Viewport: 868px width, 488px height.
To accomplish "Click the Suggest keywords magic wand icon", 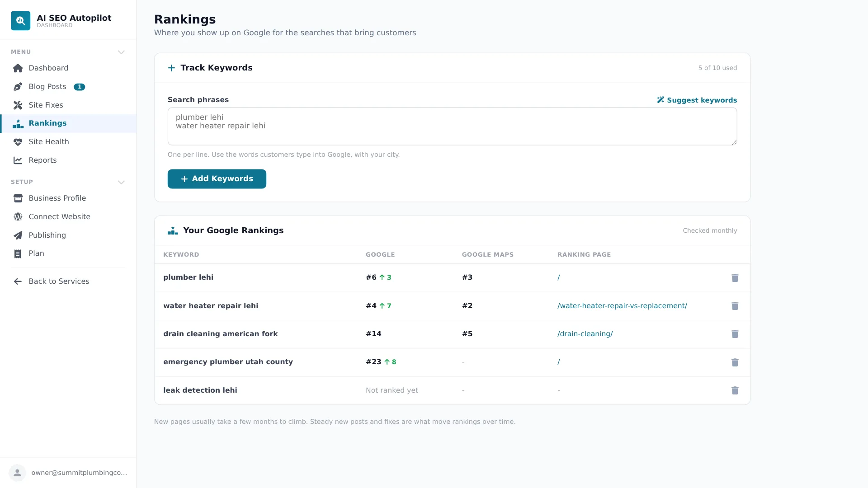I will point(660,100).
